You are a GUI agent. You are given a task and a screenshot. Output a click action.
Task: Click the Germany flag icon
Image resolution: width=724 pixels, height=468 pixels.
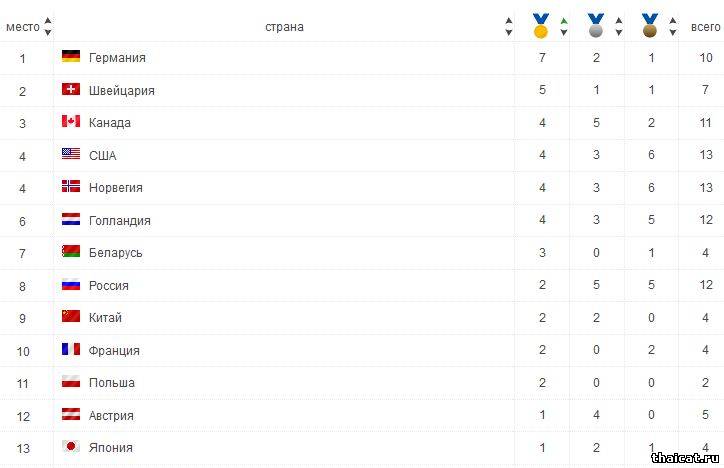tap(70, 57)
